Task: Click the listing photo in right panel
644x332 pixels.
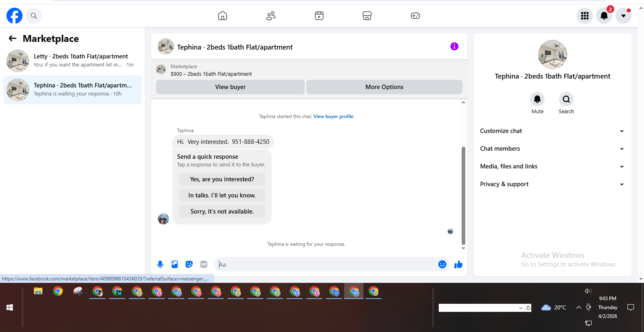Action: point(553,54)
